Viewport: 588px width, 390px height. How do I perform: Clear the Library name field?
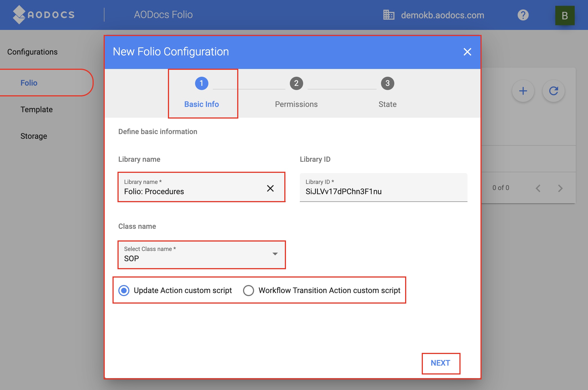(x=270, y=188)
